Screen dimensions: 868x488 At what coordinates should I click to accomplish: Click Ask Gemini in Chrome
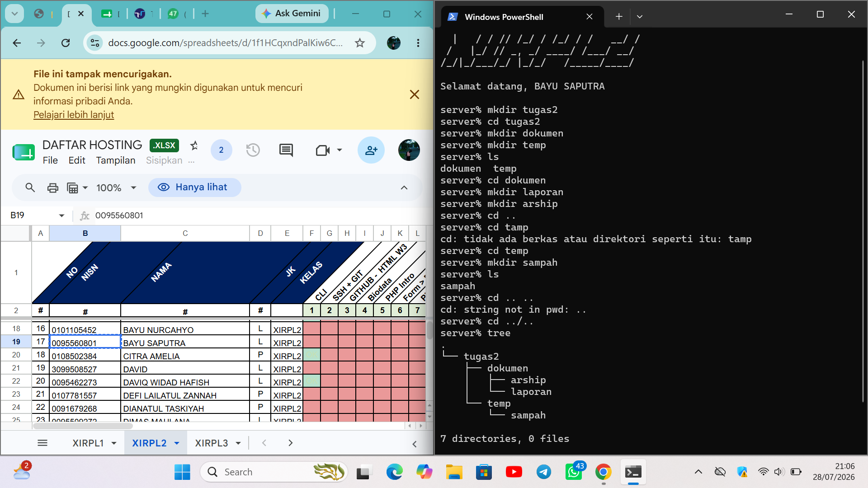pyautogui.click(x=292, y=14)
